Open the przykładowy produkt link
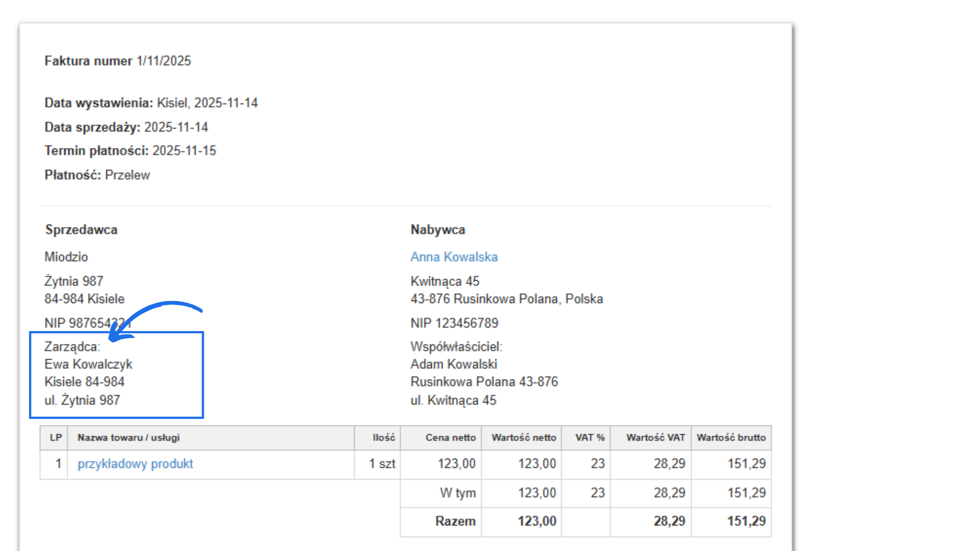Image resolution: width=980 pixels, height=551 pixels. click(135, 464)
